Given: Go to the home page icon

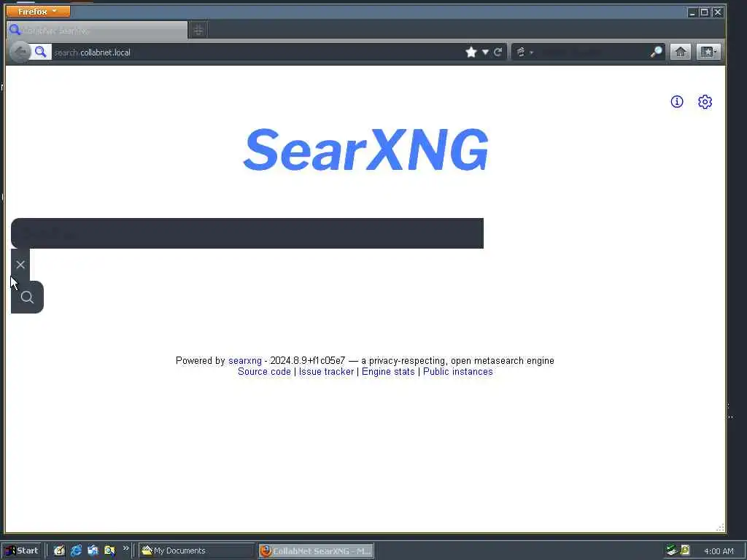Looking at the screenshot, I should [681, 52].
